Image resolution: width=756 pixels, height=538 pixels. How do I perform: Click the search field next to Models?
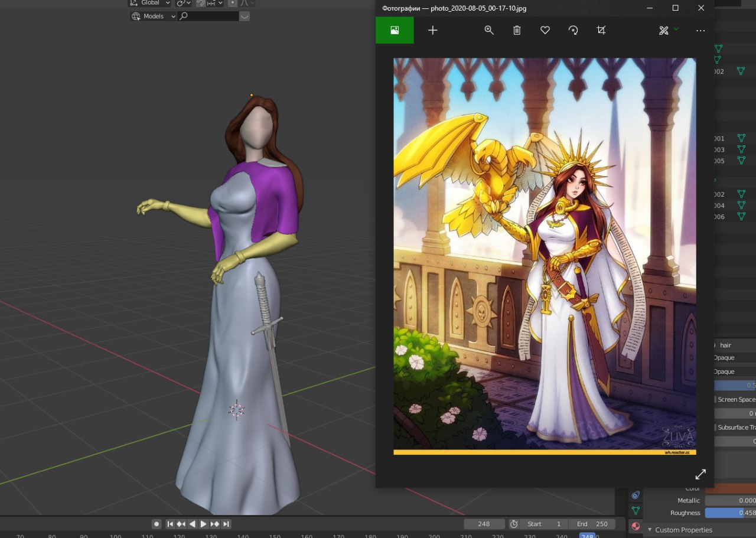[x=208, y=17]
